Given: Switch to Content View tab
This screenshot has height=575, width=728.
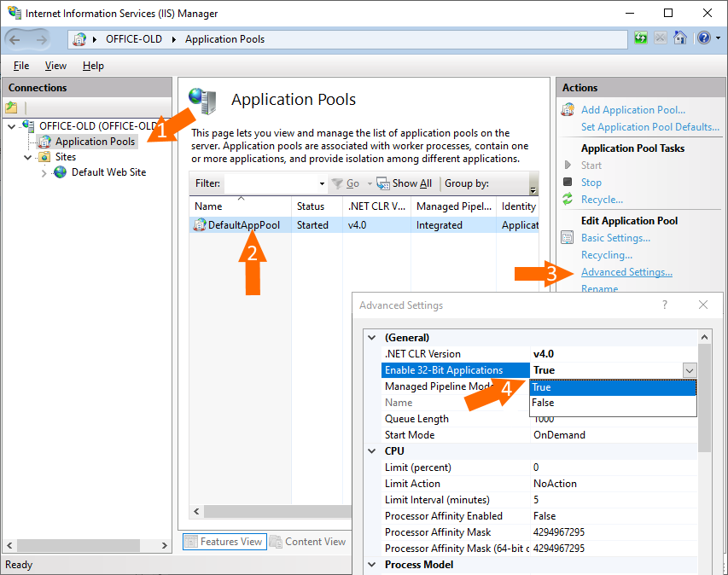Looking at the screenshot, I should point(308,542).
